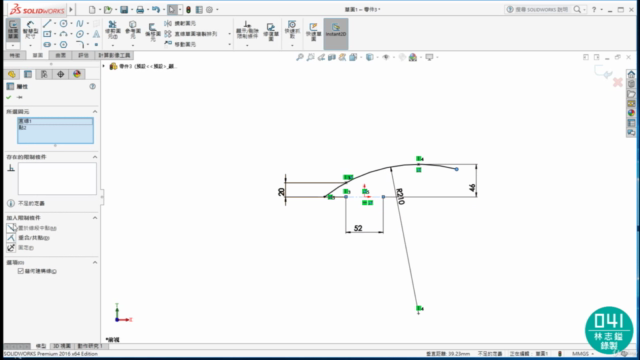Image resolution: width=640 pixels, height=360 pixels.
Task: Open the Apply Scene icon
Action: pyautogui.click(x=413, y=57)
